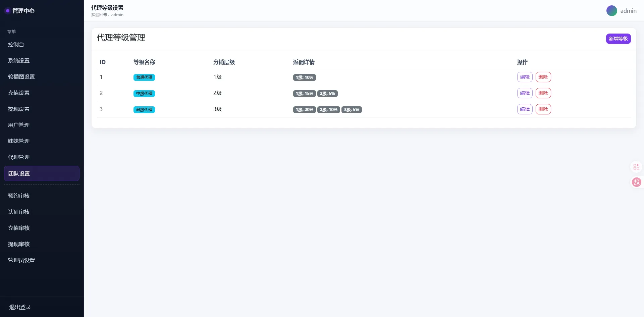The image size is (644, 317).
Task: Delete the 中级代理 level row
Action: (543, 93)
